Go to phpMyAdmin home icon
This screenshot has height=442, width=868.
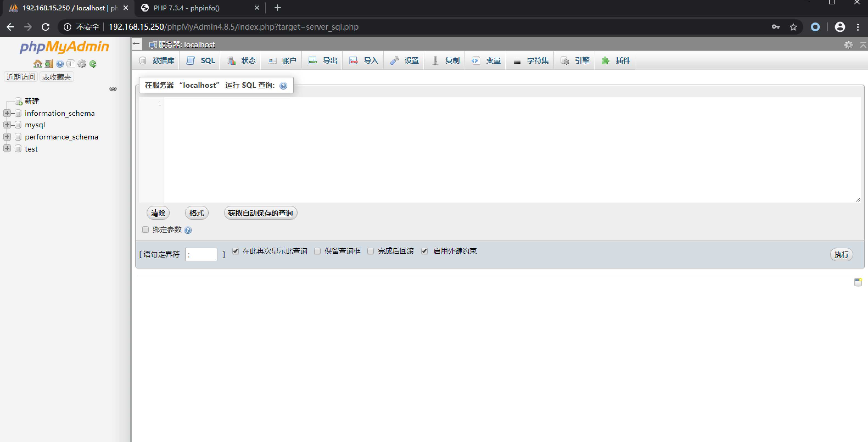pyautogui.click(x=38, y=64)
